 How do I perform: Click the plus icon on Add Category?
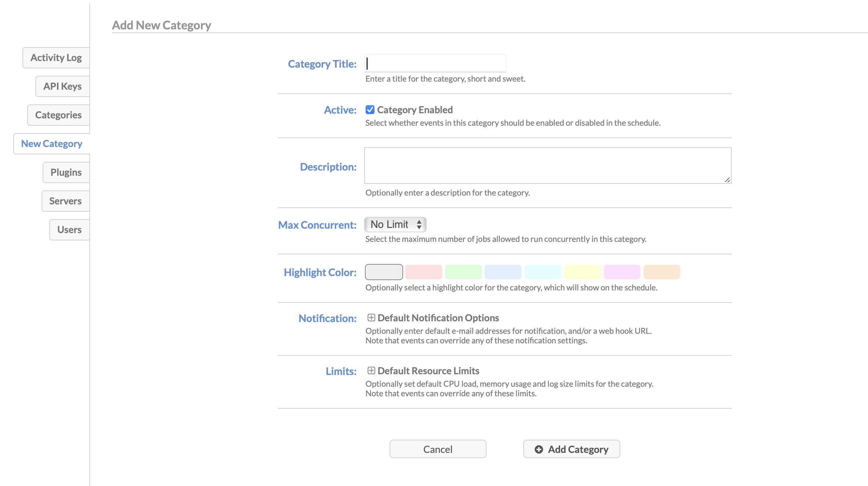[x=539, y=449]
